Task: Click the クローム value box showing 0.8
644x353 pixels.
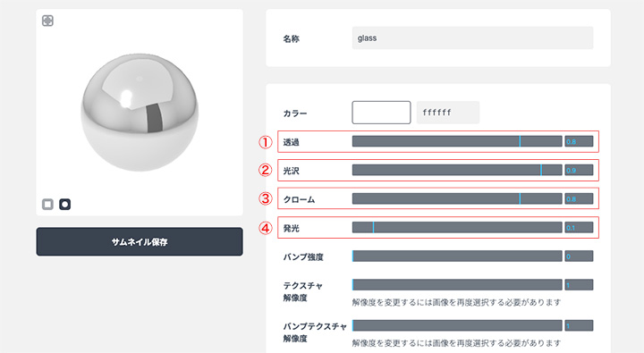Action: click(579, 198)
